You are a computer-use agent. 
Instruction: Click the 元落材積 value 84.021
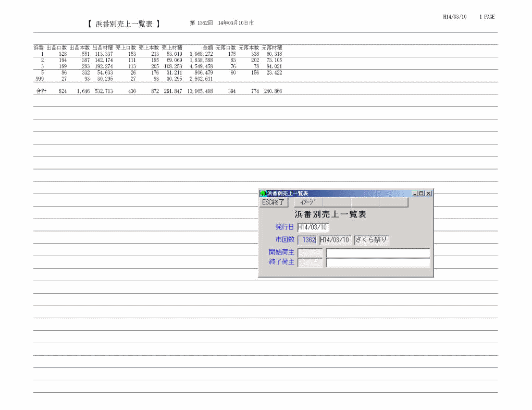tap(274, 67)
